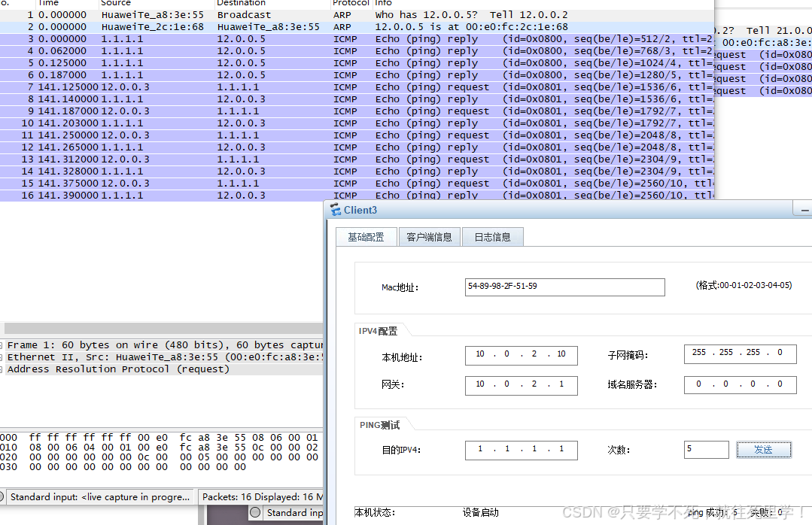Expand the Ethernet II tree entry

pyautogui.click(x=3, y=357)
